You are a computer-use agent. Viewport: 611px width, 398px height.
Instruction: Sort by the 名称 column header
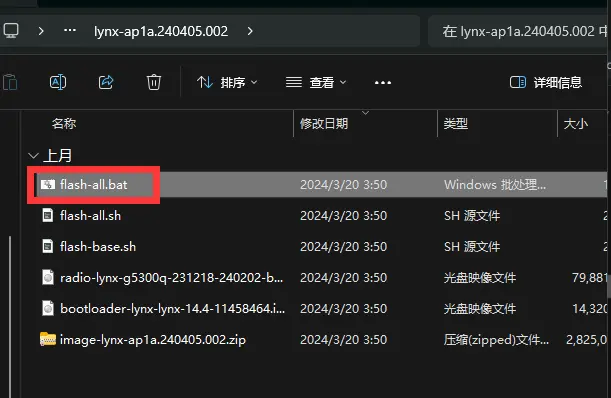64,124
